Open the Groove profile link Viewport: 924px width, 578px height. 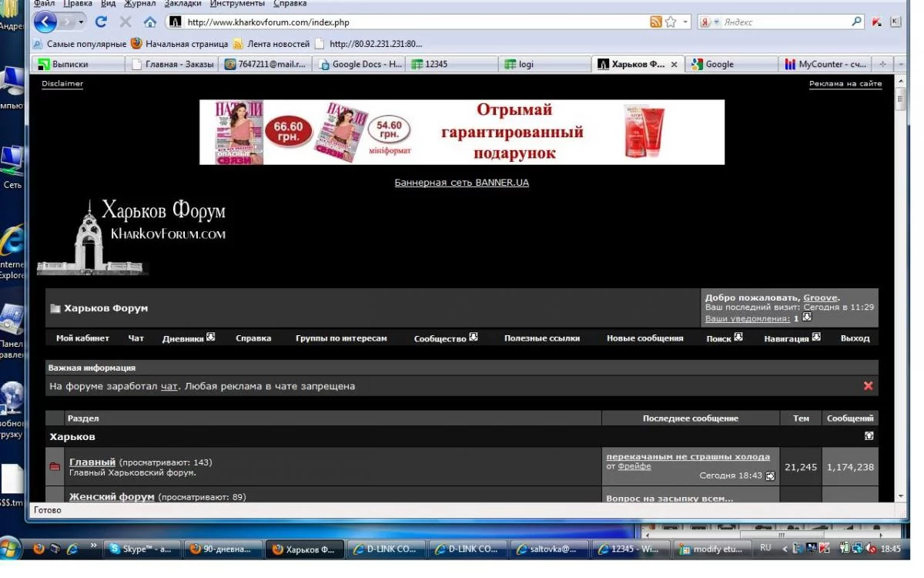821,297
